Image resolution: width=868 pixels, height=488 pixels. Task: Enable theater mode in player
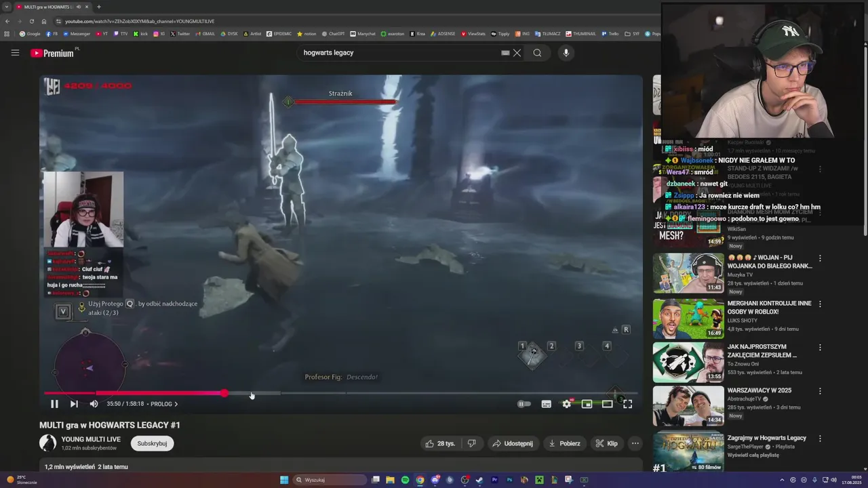(608, 404)
